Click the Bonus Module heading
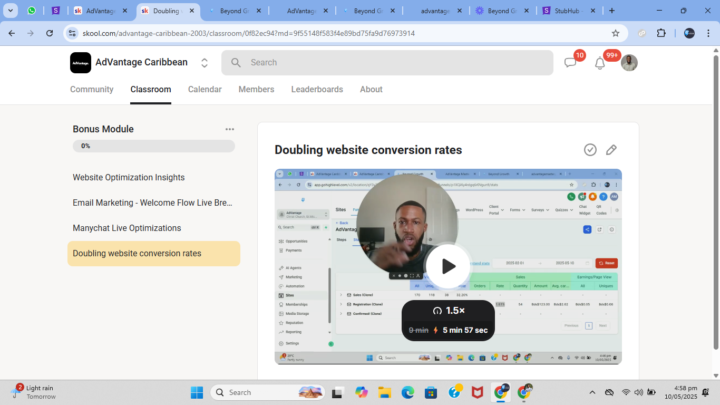Image resolution: width=720 pixels, height=405 pixels. coord(103,129)
